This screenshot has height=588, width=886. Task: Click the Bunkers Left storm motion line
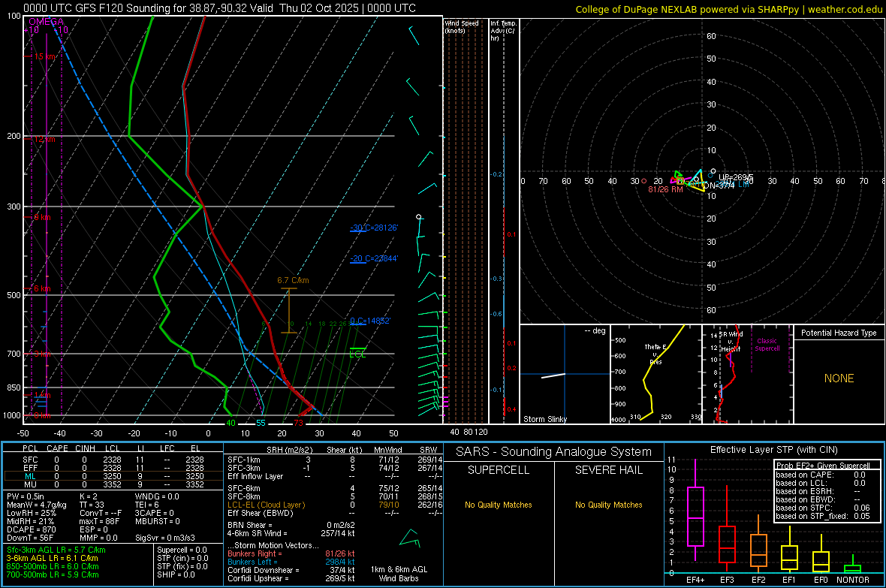[x=291, y=562]
